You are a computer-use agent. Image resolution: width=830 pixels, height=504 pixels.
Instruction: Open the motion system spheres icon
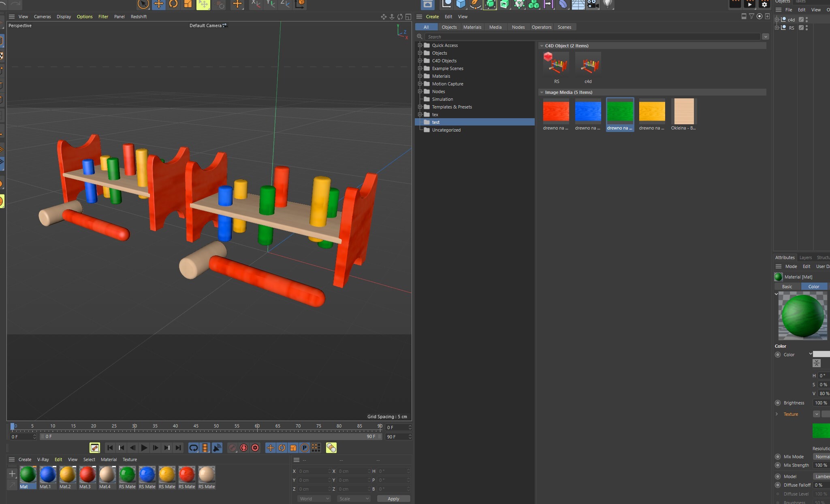[x=331, y=448]
